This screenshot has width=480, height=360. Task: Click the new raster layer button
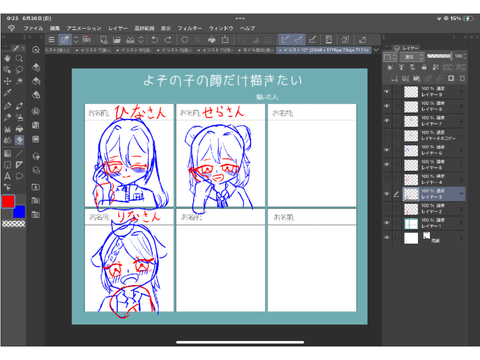pos(394,79)
